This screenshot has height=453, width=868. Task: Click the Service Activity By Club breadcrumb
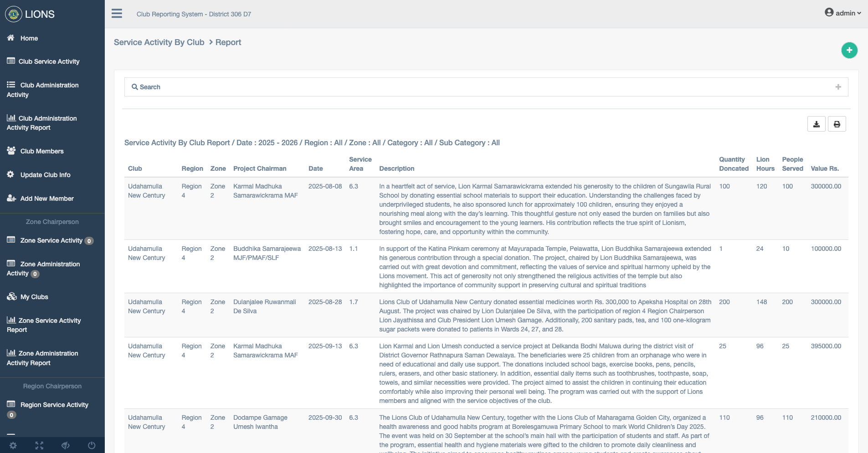pyautogui.click(x=159, y=42)
